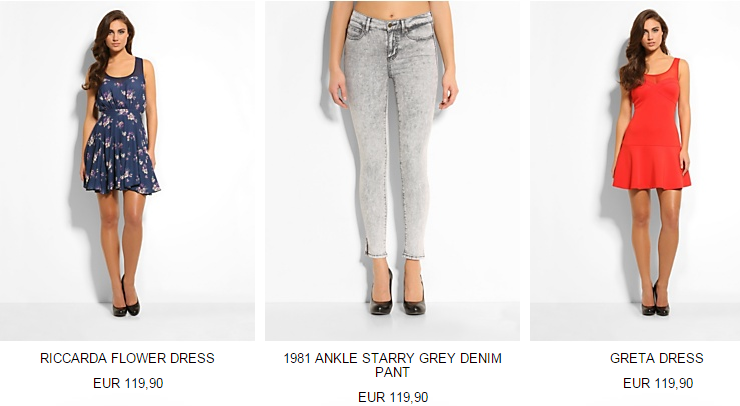Image resolution: width=740 pixels, height=406 pixels.
Task: Click the black heels in the Greta Dress photo
Action: tap(656, 299)
